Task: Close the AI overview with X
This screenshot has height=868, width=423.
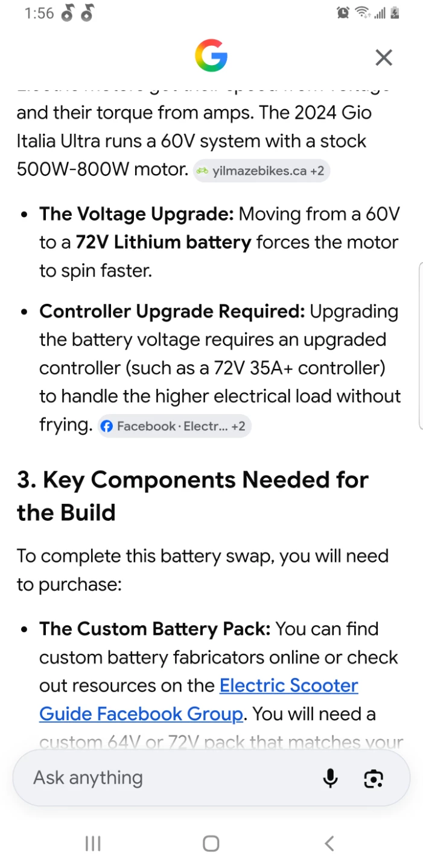Action: pyautogui.click(x=384, y=57)
